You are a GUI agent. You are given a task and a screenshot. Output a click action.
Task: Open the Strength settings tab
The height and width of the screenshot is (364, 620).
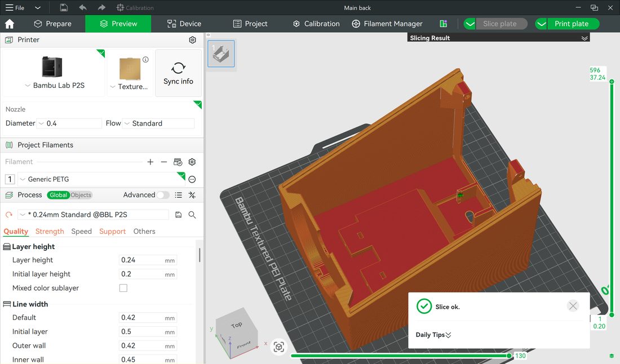click(x=50, y=232)
